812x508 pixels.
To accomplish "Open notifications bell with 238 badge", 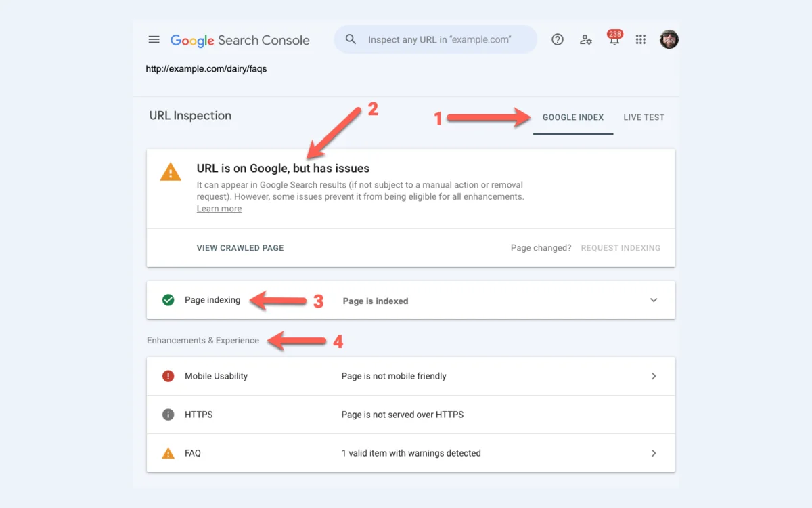I will 614,38.
